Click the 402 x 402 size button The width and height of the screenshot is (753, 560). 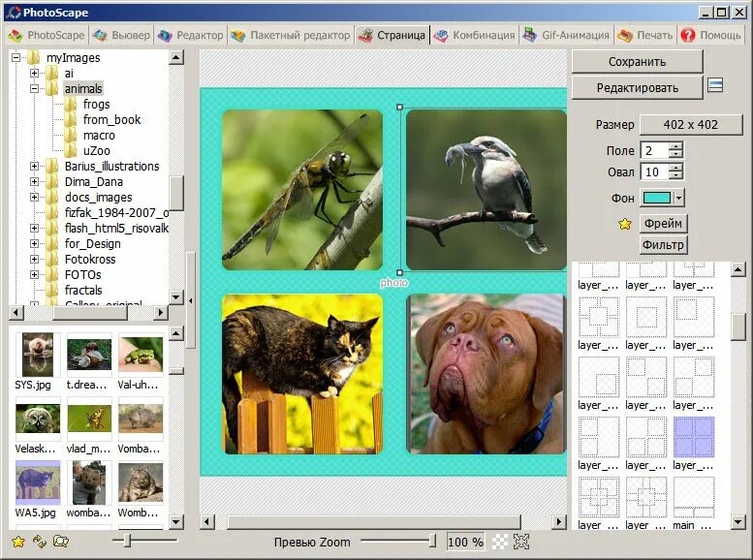coord(691,124)
